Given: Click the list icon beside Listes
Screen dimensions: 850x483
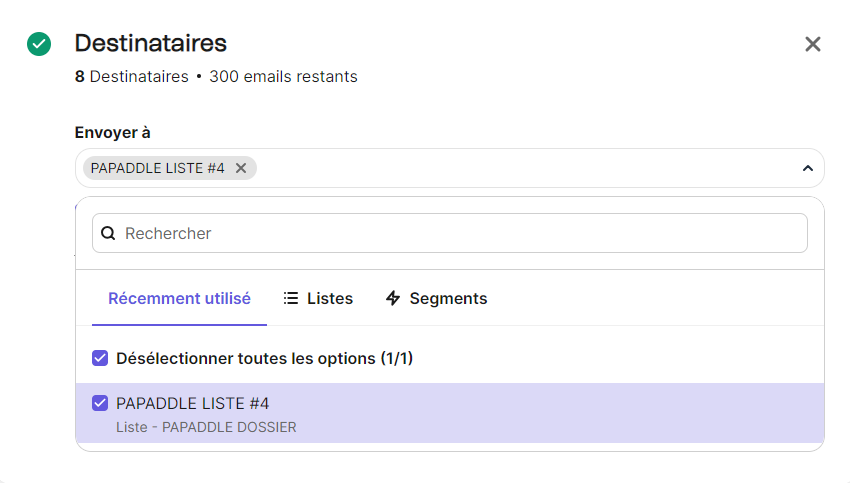Looking at the screenshot, I should 291,298.
